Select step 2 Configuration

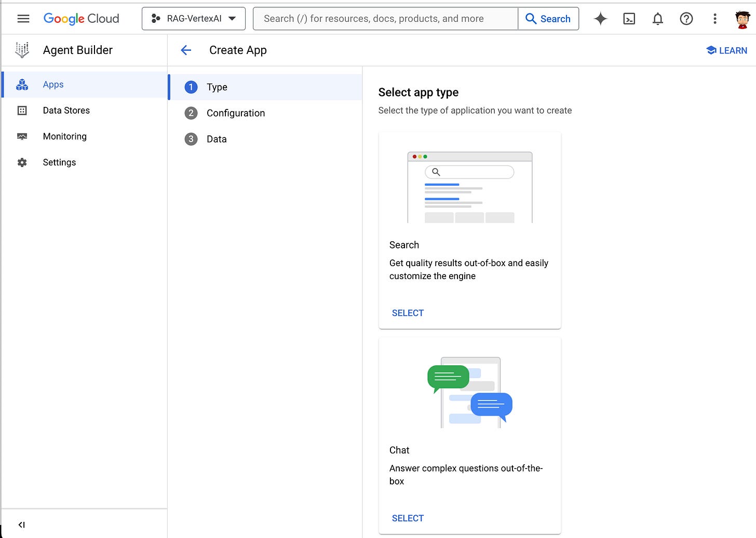pyautogui.click(x=265, y=113)
